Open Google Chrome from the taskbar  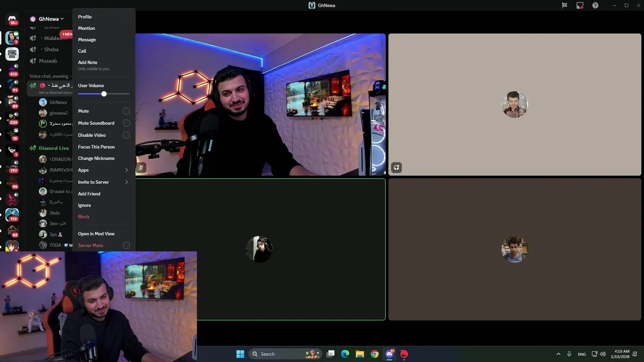point(374,354)
